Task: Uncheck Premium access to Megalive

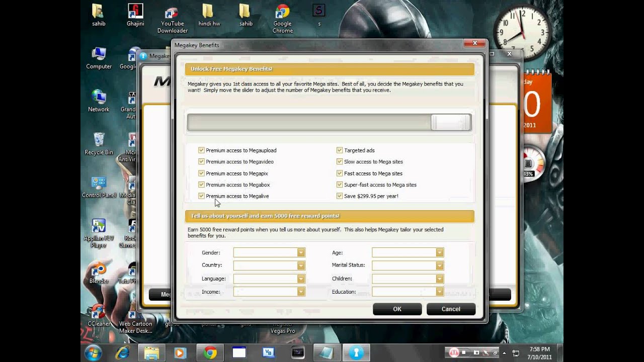Action: [201, 196]
